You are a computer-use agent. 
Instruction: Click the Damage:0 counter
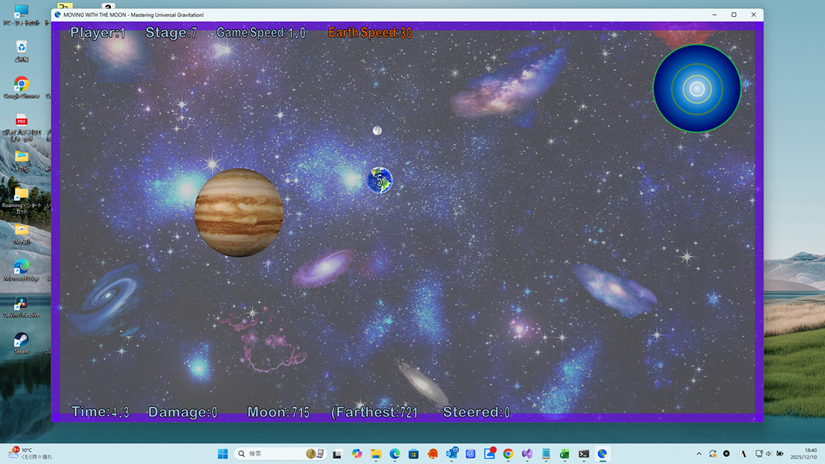[x=183, y=412]
